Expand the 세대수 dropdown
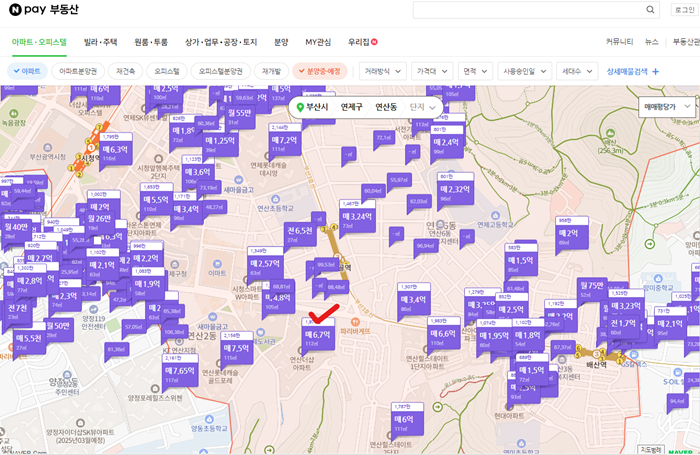Screen dimensions: 700x455 (x=577, y=71)
